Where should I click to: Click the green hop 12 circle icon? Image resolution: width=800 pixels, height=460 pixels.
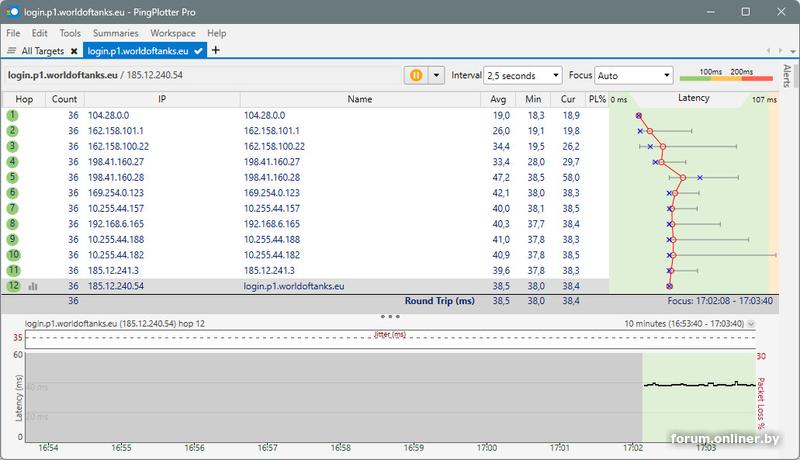[13, 286]
